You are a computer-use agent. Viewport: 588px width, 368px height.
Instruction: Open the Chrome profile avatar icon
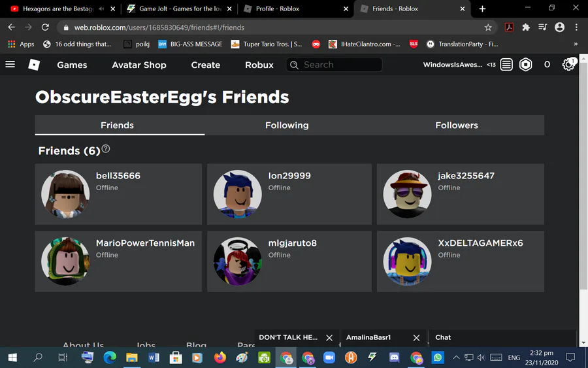[x=559, y=27]
